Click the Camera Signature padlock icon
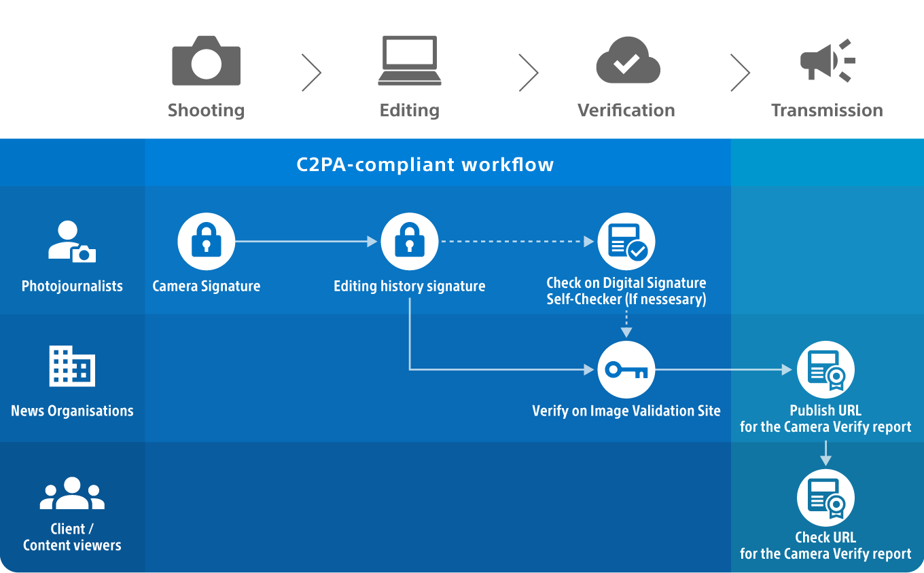 point(206,240)
